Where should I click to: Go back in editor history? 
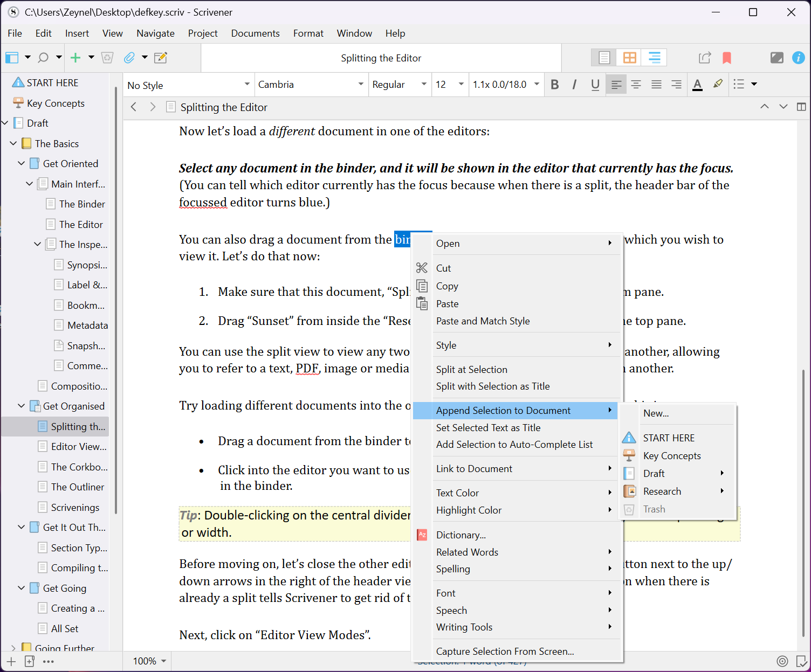[x=134, y=107]
